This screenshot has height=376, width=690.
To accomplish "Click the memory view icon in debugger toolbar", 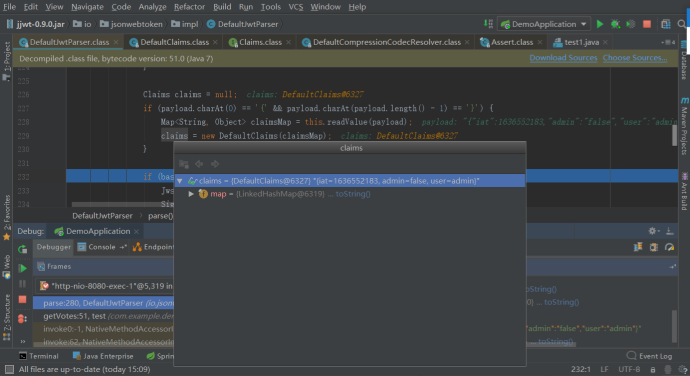I will pyautogui.click(x=653, y=247).
